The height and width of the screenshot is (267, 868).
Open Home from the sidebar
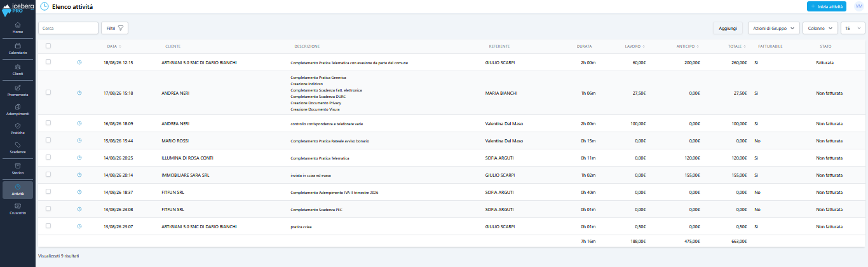[17, 27]
